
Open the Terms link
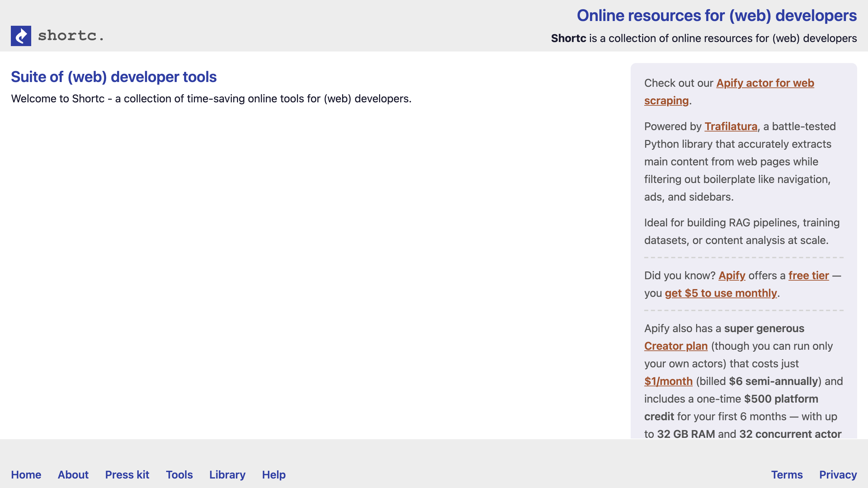pyautogui.click(x=787, y=474)
